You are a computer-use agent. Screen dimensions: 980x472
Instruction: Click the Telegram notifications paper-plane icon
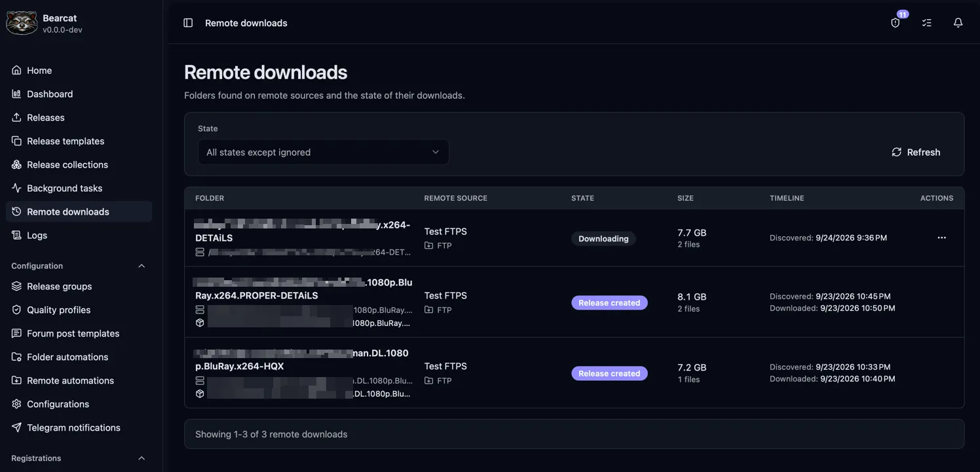coord(17,427)
